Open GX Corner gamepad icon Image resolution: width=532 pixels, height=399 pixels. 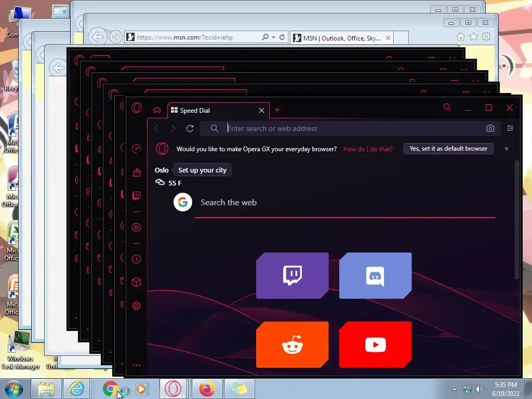tap(157, 110)
